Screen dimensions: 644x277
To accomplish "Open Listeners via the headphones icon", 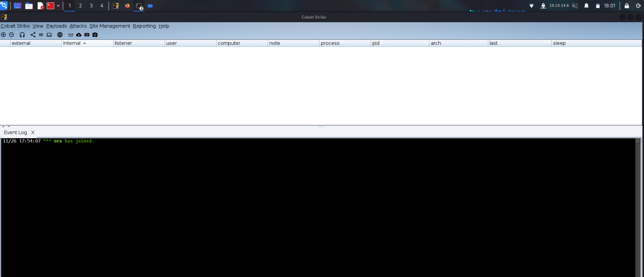I will click(22, 35).
